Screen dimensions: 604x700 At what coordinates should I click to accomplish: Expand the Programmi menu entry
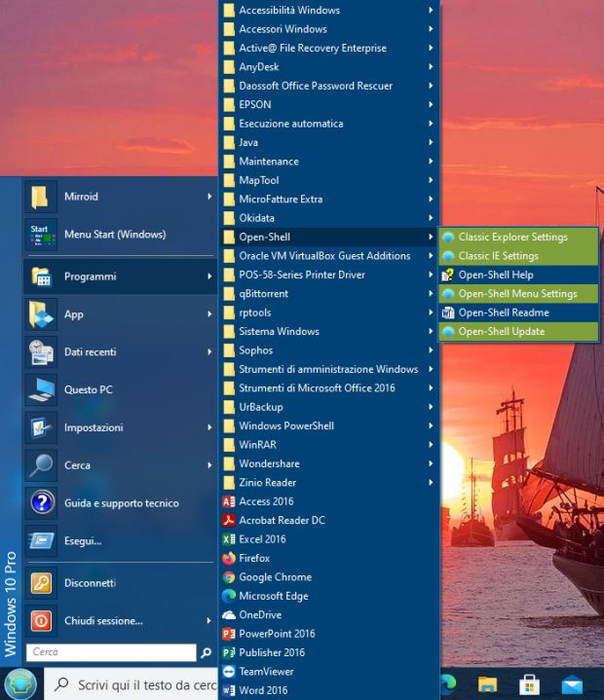pyautogui.click(x=120, y=276)
